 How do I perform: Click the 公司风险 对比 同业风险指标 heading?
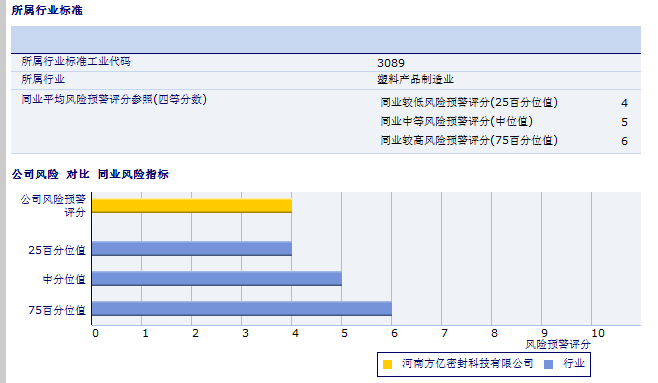(90, 174)
